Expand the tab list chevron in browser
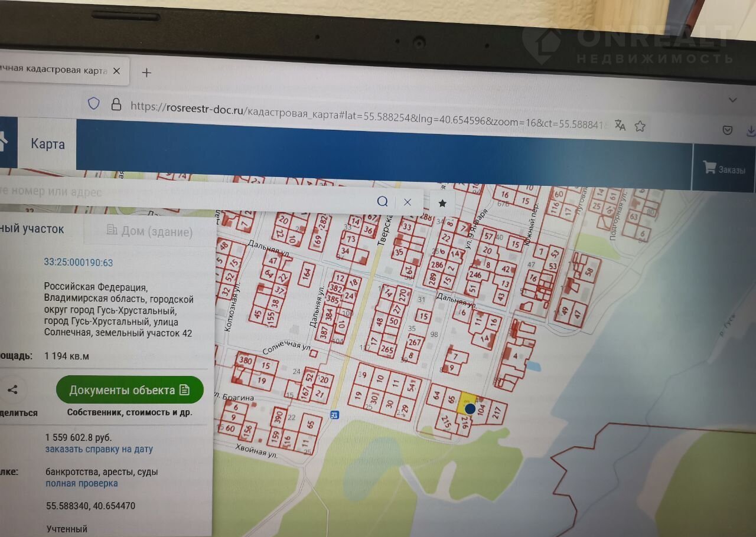The image size is (756, 537). coord(733,100)
